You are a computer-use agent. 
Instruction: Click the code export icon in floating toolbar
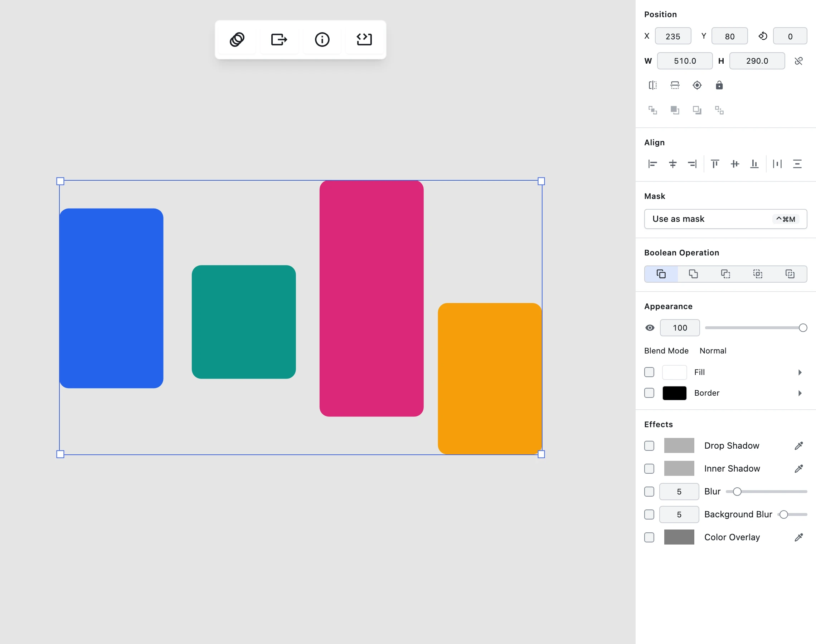point(364,40)
